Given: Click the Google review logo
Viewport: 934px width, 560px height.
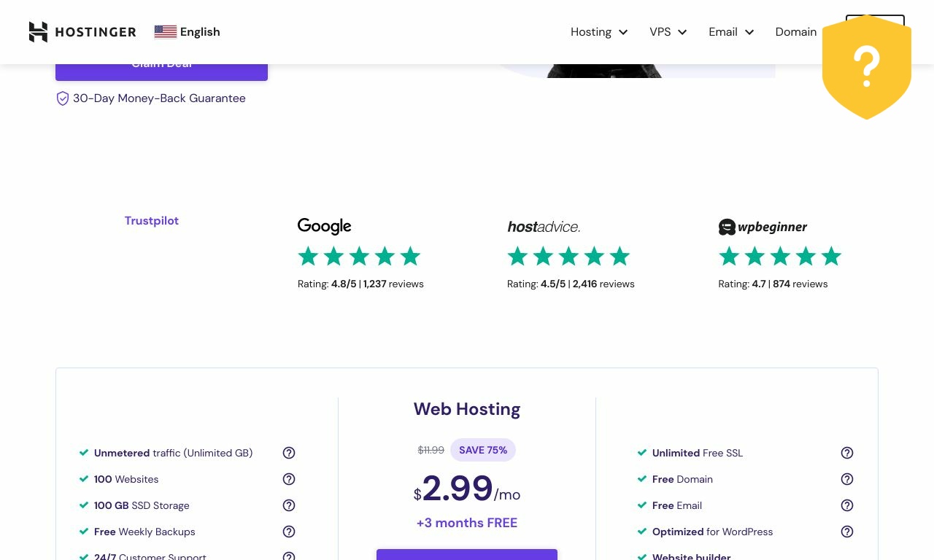Looking at the screenshot, I should coord(325,227).
